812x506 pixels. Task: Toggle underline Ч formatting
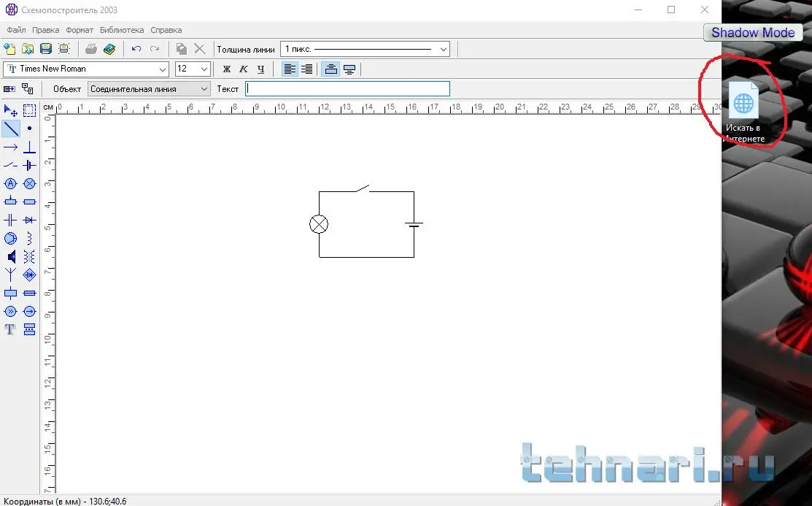(x=260, y=69)
